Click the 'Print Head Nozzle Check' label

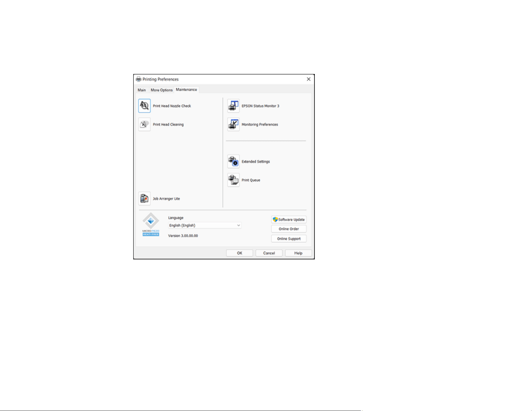coord(172,106)
